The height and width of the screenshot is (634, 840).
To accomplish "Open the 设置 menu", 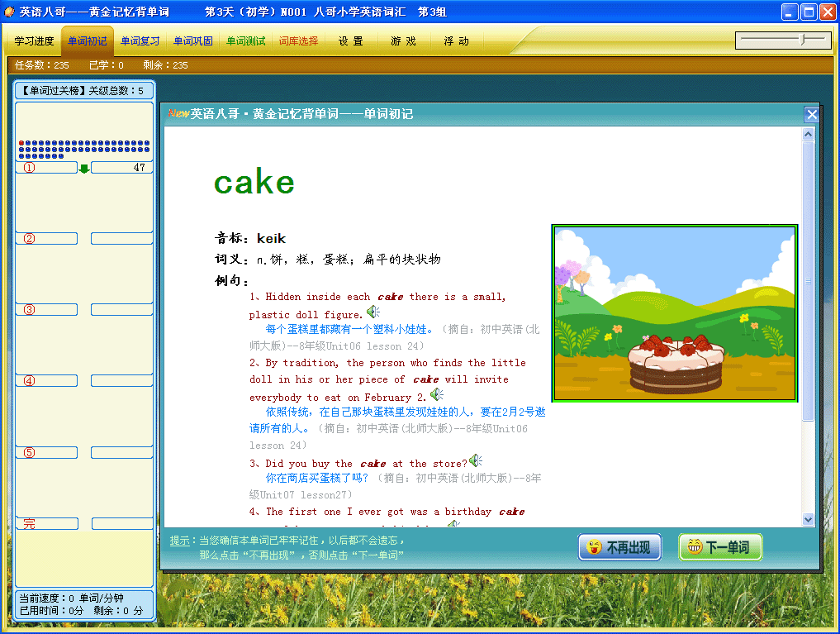I will pyautogui.click(x=351, y=41).
